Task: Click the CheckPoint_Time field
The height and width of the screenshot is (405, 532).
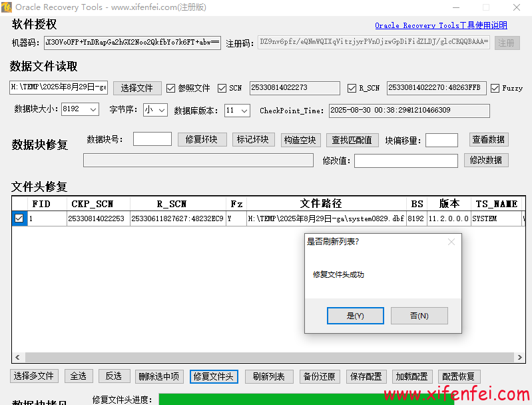Action: pyautogui.click(x=409, y=111)
